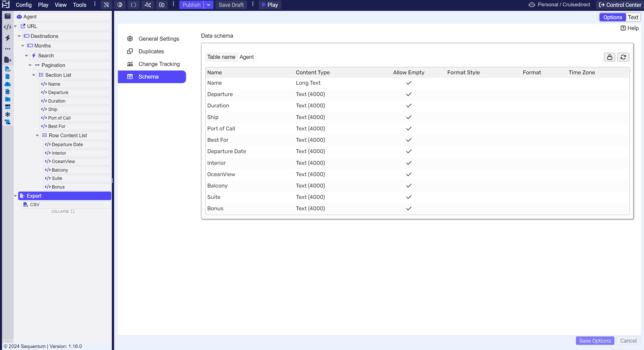Screen dimensions: 644x350
Task: Open the Tools menu
Action: [x=80, y=5]
